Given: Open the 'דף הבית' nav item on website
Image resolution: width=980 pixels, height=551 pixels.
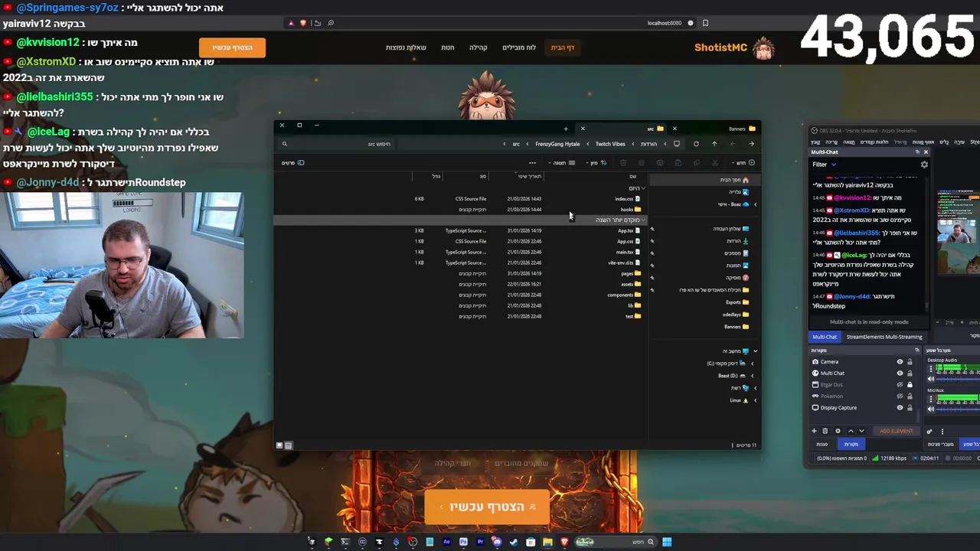Looking at the screenshot, I should 563,47.
